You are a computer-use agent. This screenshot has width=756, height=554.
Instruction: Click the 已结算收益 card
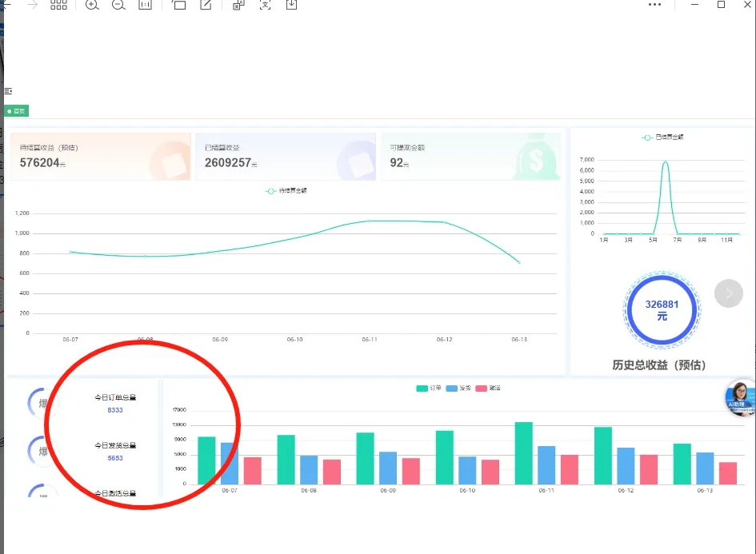point(286,157)
